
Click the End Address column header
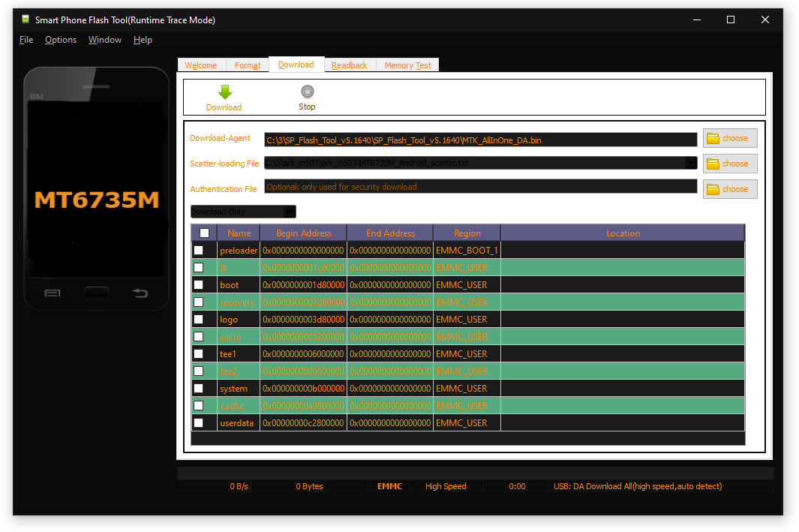390,233
